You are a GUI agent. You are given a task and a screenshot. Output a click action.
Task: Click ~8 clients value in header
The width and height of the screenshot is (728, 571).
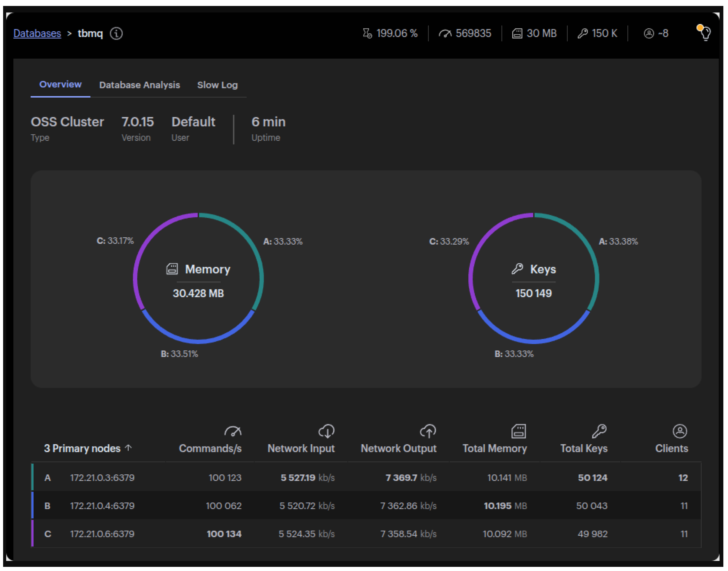pos(663,33)
